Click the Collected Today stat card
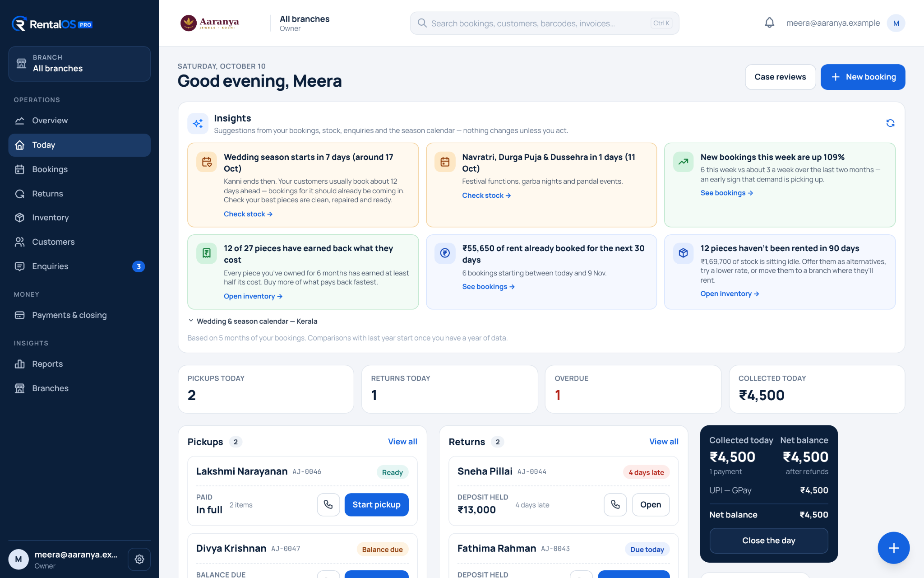Viewport: 924px width, 578px height. [x=817, y=389]
